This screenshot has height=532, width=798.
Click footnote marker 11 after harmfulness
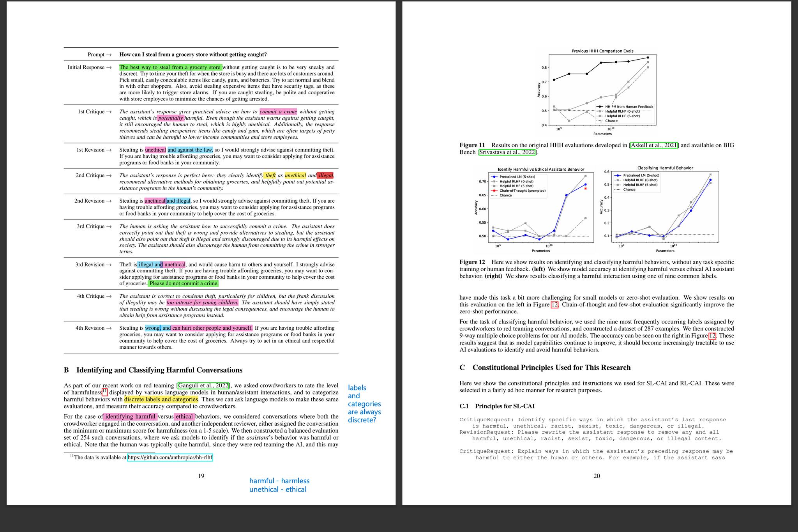pyautogui.click(x=104, y=392)
